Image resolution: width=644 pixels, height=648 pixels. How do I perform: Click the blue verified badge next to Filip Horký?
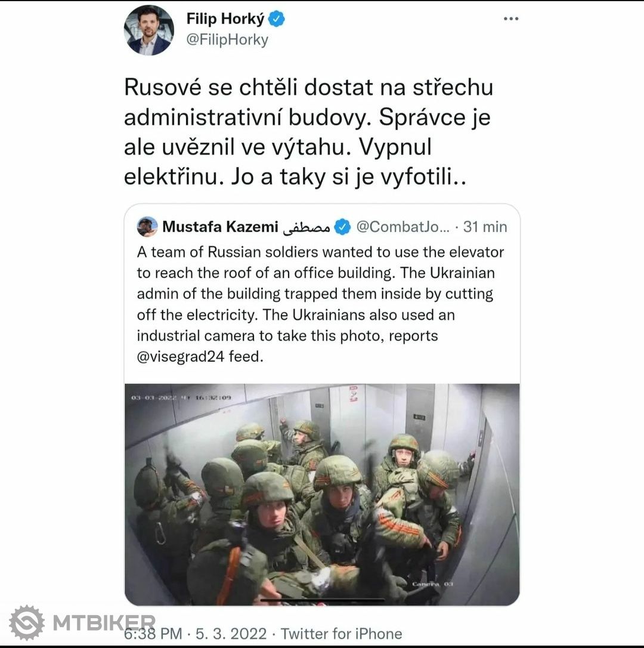[x=276, y=19]
